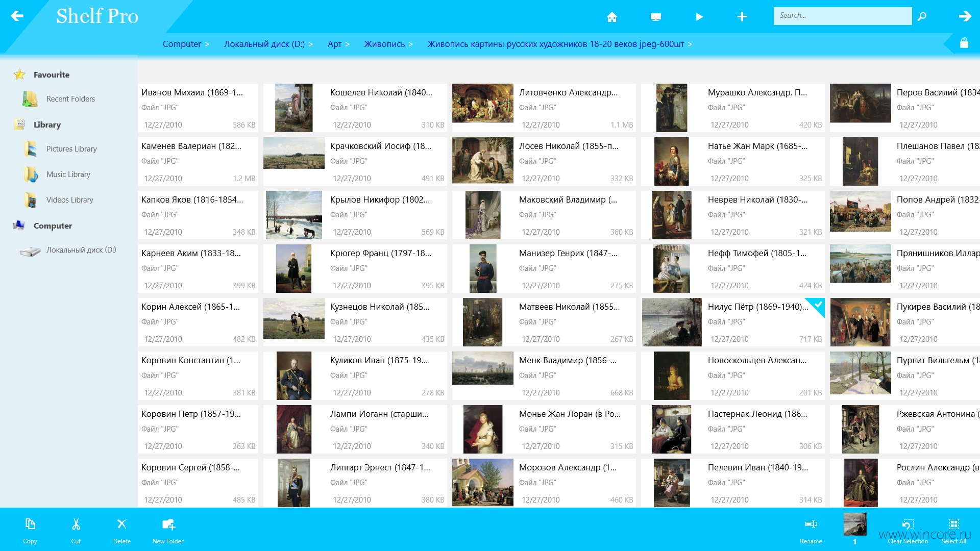The image size is (980, 551).
Task: Go back with the left arrow
Action: pos(17,16)
